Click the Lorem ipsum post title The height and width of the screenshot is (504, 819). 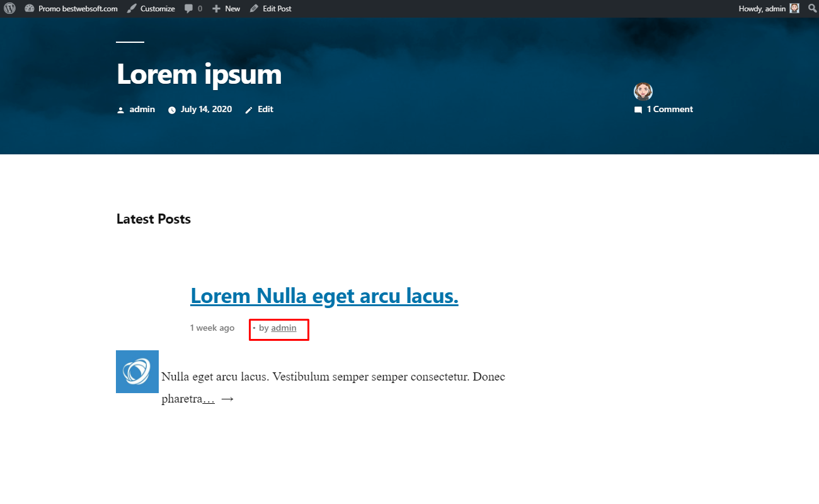[199, 74]
